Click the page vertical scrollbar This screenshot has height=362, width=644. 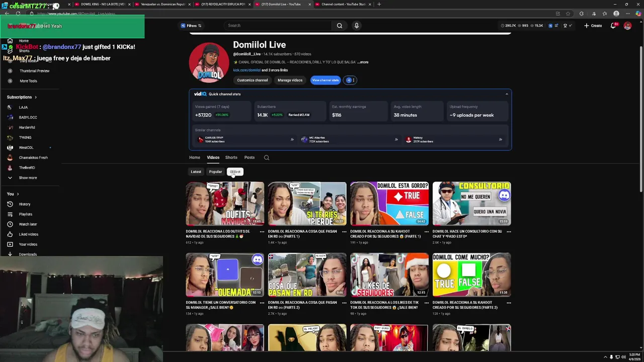coord(640,118)
